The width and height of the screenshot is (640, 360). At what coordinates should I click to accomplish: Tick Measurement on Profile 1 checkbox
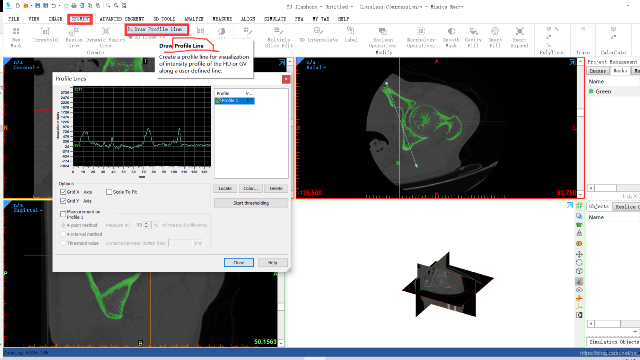[63, 214]
